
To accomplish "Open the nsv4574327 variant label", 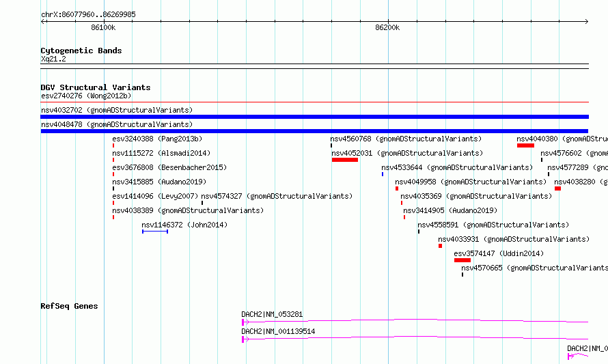I will [x=277, y=196].
